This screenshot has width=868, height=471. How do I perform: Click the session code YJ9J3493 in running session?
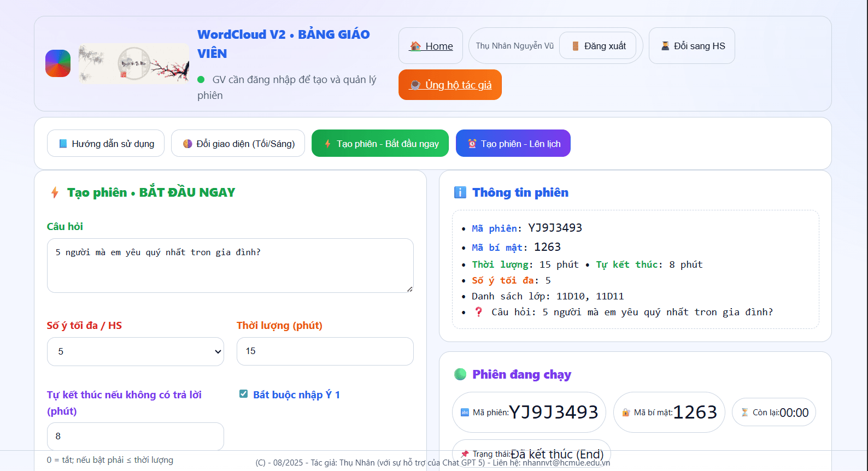pos(553,412)
